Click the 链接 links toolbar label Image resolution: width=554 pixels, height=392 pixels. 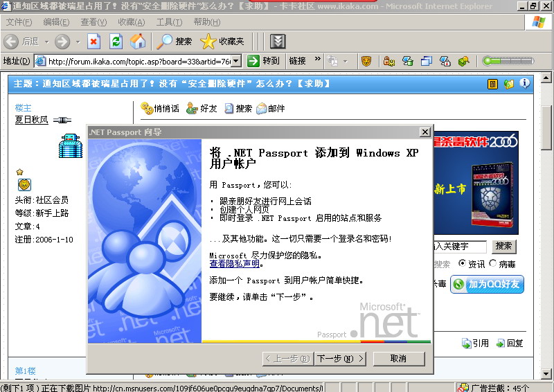[297, 61]
